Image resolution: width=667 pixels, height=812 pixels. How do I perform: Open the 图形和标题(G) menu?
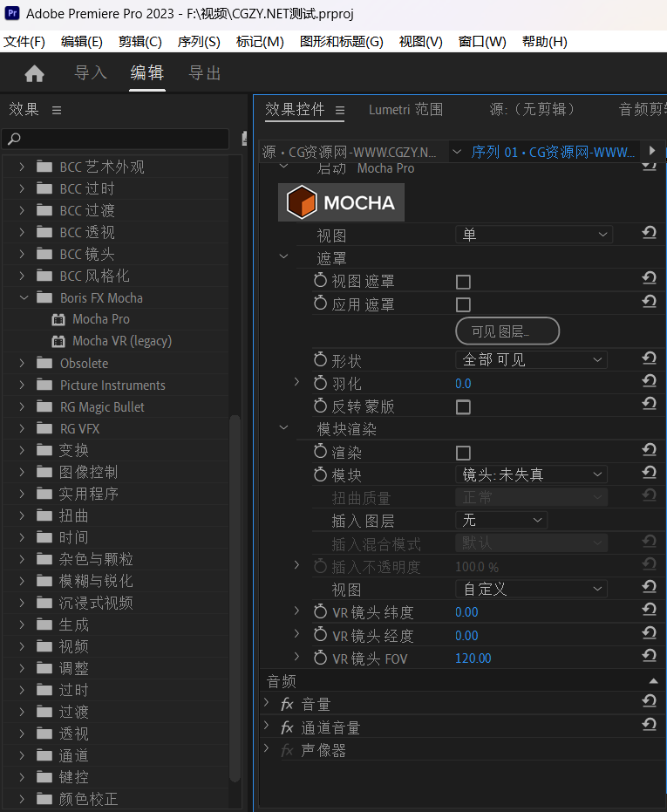point(341,42)
